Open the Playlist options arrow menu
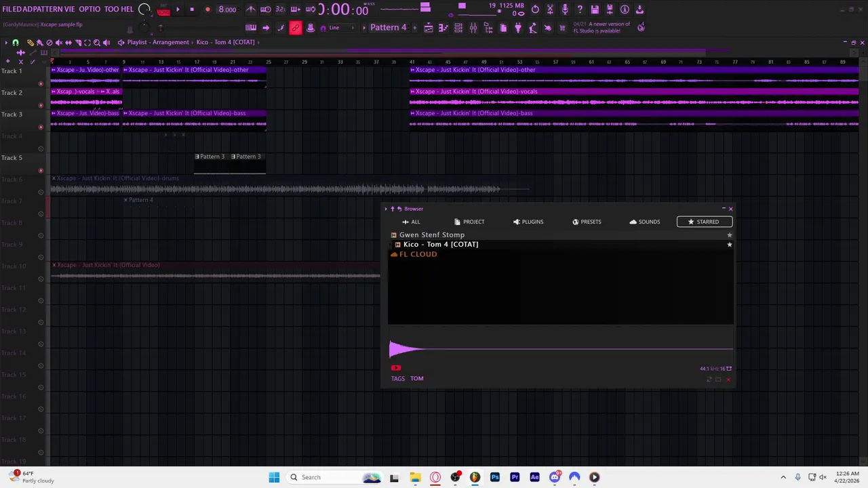 (6, 43)
